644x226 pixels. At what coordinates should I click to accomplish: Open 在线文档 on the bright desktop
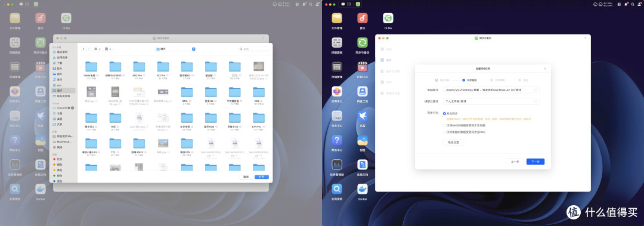363,165
